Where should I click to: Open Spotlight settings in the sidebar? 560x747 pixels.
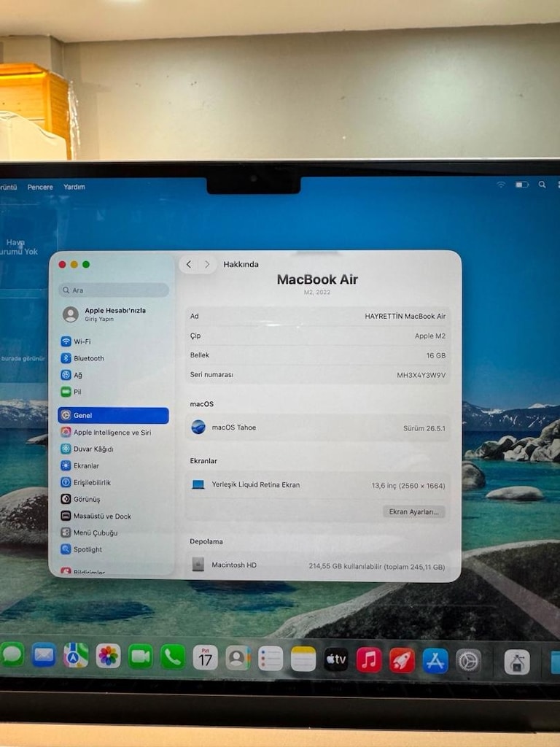click(x=113, y=549)
